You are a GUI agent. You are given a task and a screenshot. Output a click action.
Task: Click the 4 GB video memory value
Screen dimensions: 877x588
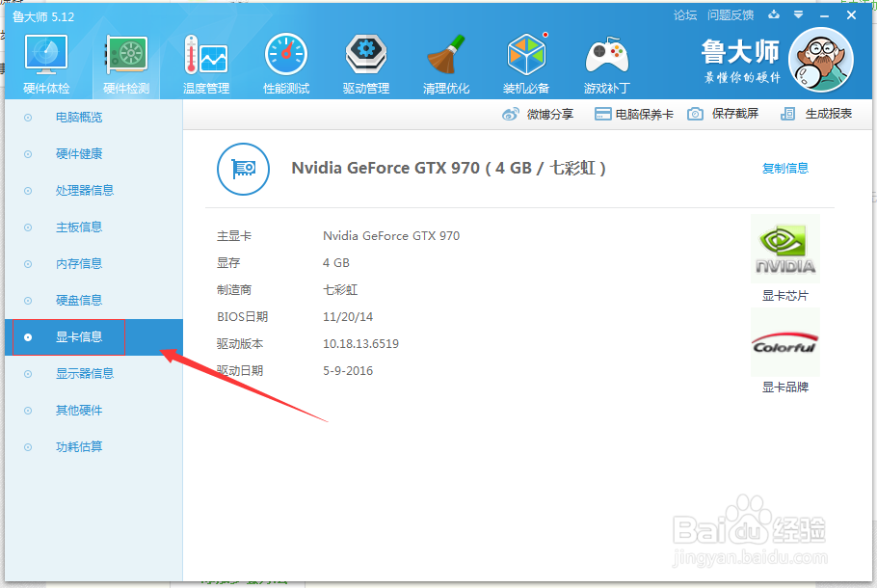pyautogui.click(x=336, y=263)
